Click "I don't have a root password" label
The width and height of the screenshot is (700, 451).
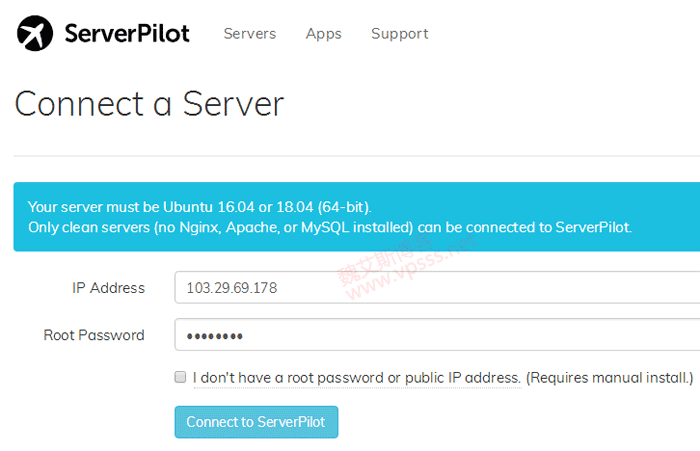pyautogui.click(x=356, y=378)
